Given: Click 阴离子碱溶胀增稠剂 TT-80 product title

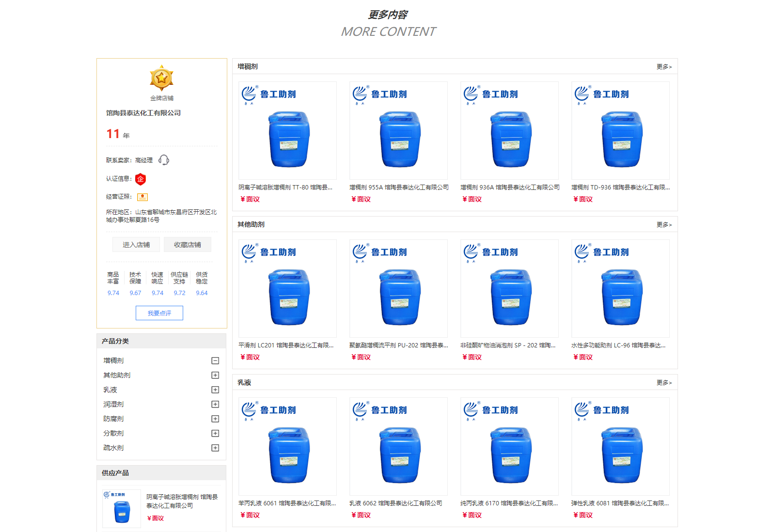Looking at the screenshot, I should click(x=285, y=187).
